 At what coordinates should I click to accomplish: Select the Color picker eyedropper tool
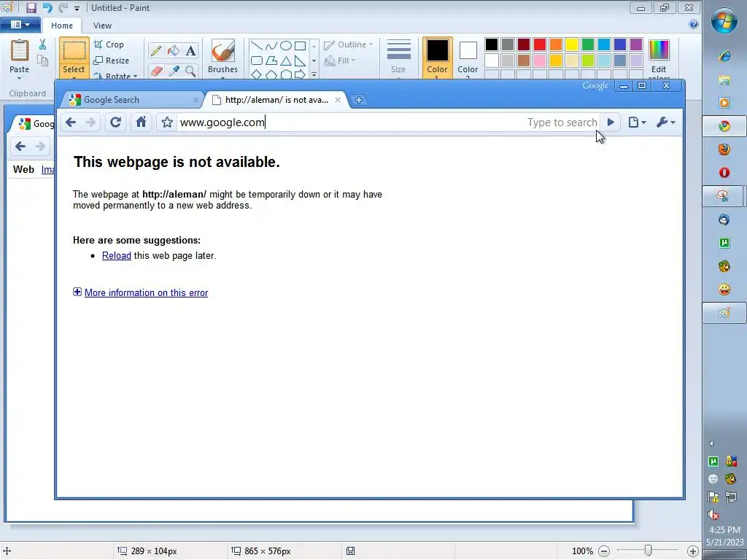(x=174, y=71)
